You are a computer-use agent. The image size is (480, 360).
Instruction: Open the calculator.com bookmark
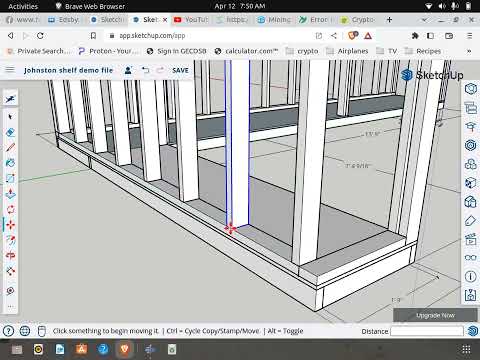tap(246, 51)
